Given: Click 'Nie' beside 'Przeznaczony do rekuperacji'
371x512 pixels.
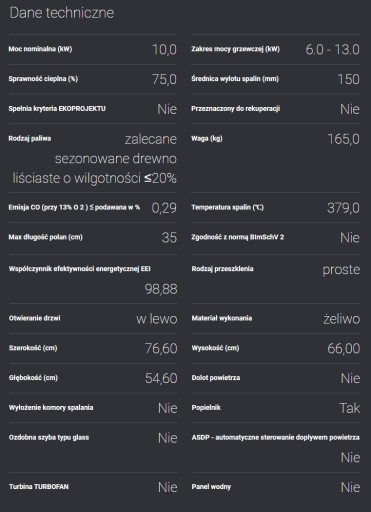Looking at the screenshot, I should coord(350,109).
